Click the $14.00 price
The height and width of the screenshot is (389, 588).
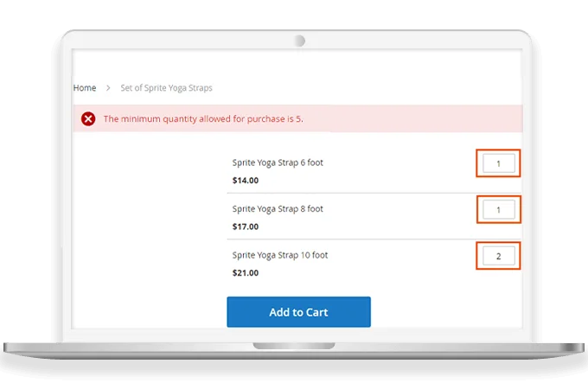click(x=246, y=181)
